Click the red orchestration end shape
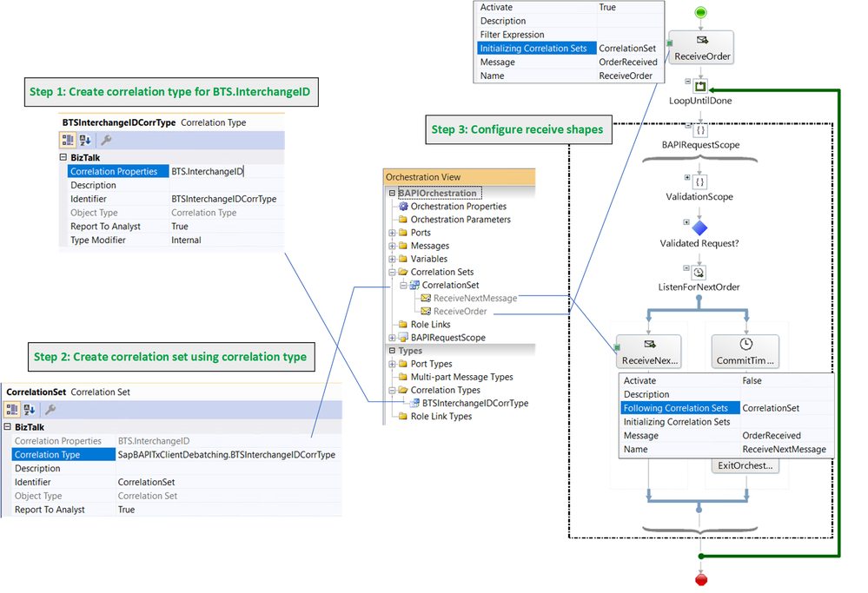The height and width of the screenshot is (593, 868). coord(701,580)
